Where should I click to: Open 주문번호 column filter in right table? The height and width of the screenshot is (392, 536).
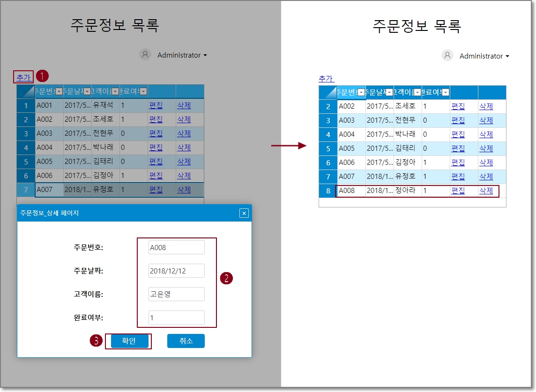pos(361,92)
